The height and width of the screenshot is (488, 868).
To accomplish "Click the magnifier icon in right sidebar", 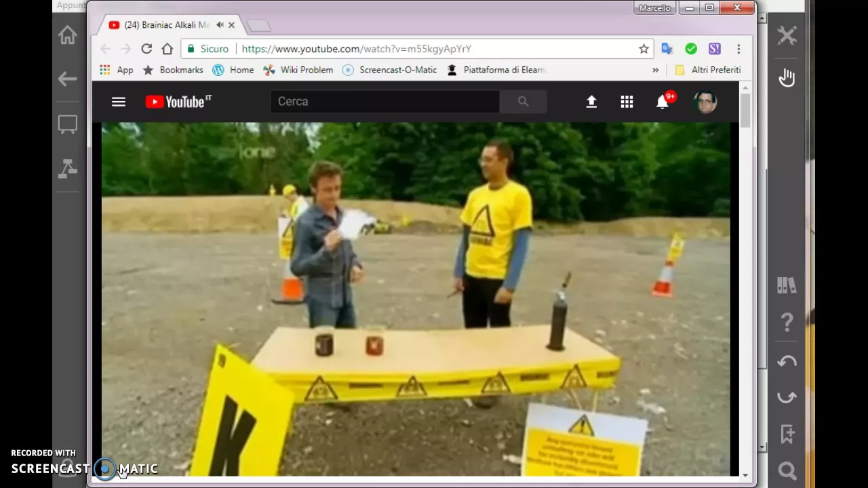I will [787, 470].
